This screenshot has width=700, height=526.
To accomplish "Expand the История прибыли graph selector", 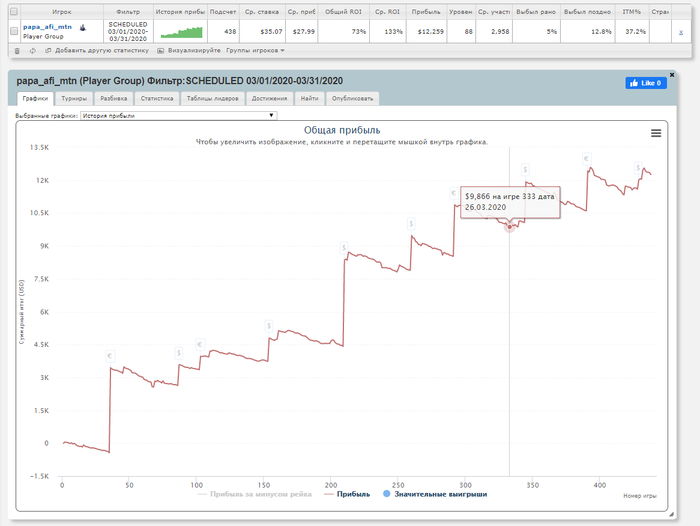I will [179, 116].
